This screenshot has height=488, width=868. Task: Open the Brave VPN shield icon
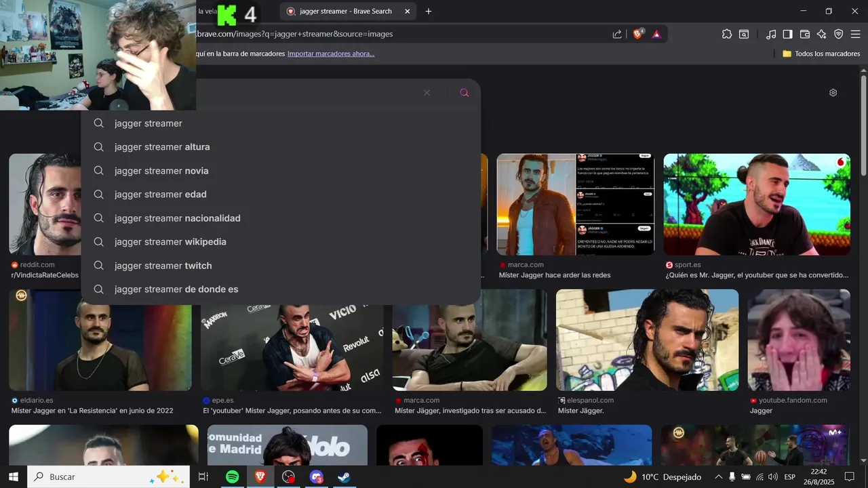tap(838, 34)
